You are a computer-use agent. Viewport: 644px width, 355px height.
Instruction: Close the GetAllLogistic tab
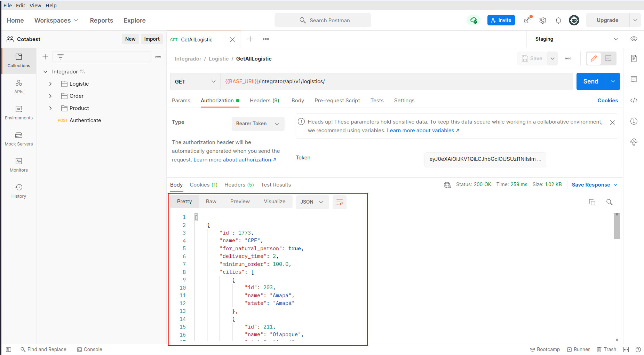tap(232, 40)
